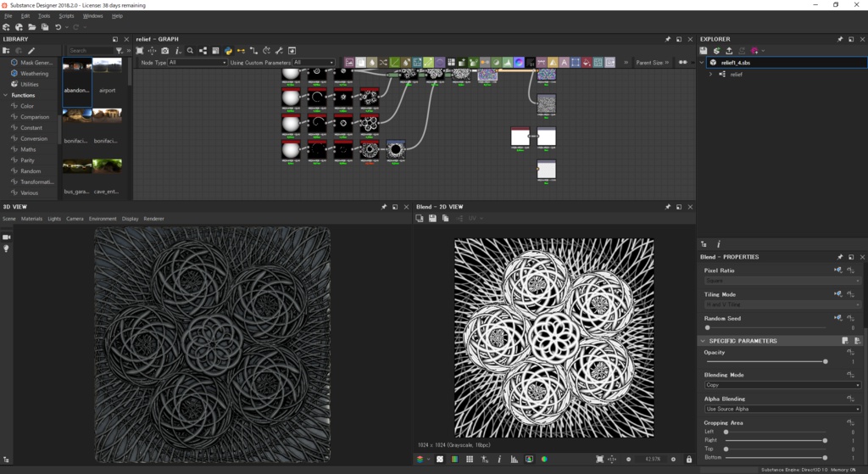Viewport: 868px width, 474px height.
Task: Toggle Random Seed inheritance icon in Properties
Action: click(x=838, y=318)
